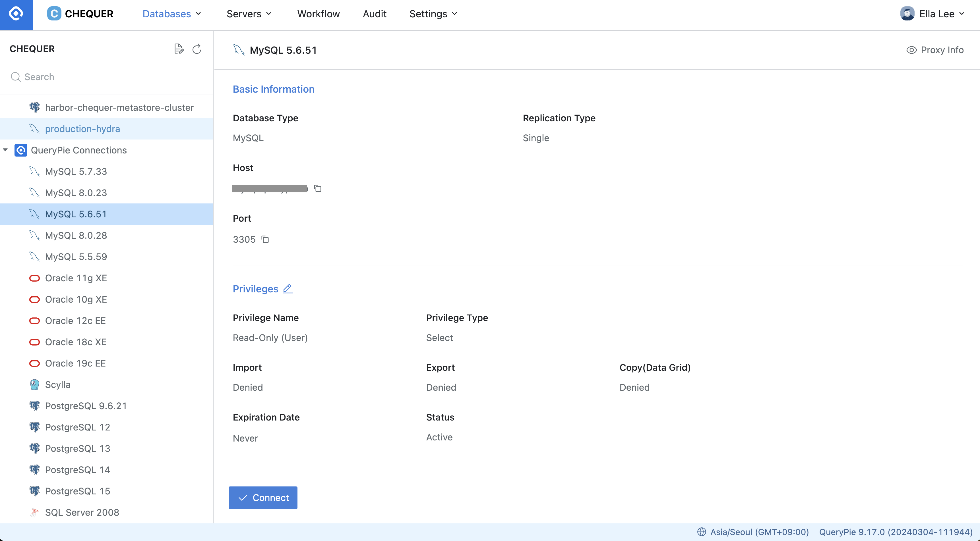Screen dimensions: 980x541
Task: Click the QueryPie Connections group icon
Action: point(21,150)
